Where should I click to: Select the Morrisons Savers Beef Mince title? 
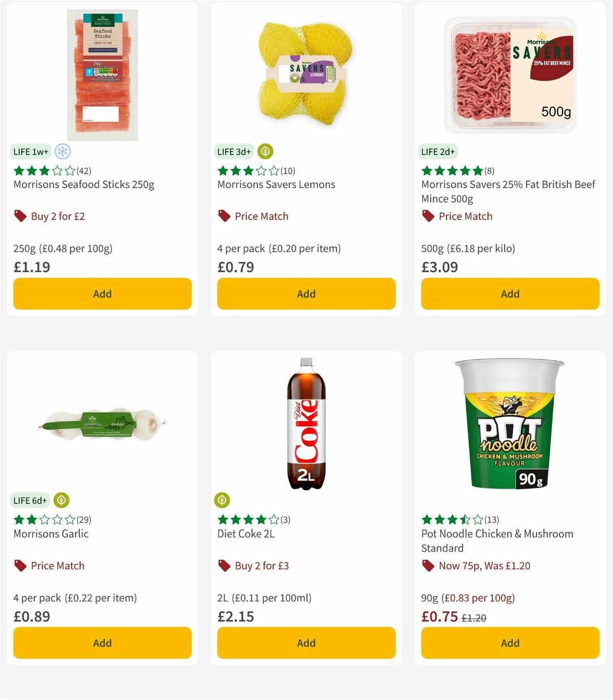coord(507,191)
